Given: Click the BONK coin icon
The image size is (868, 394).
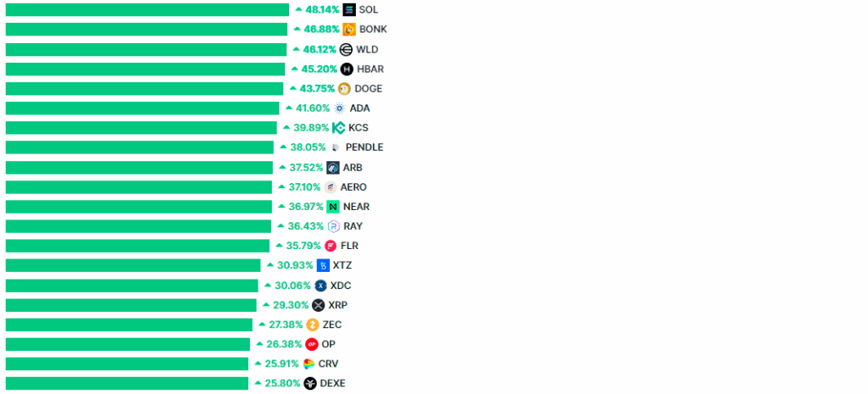Looking at the screenshot, I should (x=349, y=29).
